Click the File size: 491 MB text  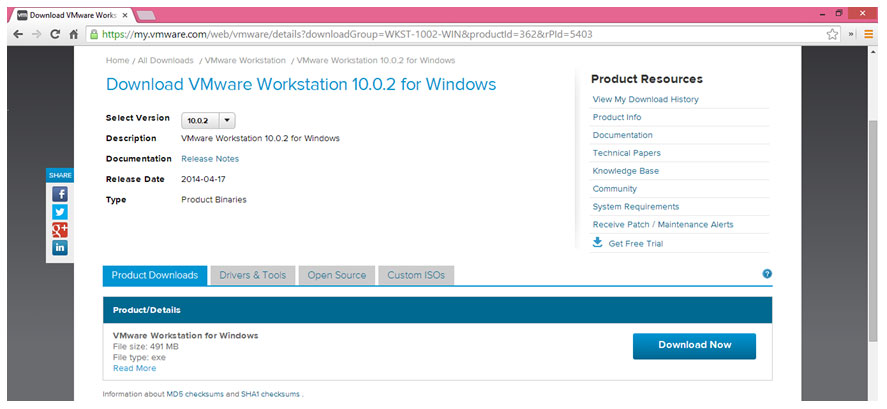point(146,347)
